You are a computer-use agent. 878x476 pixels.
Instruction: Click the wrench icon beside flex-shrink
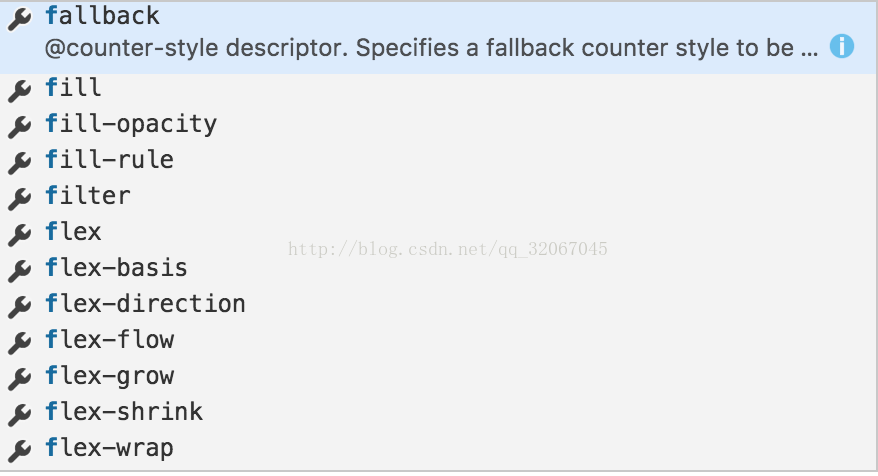pyautogui.click(x=20, y=414)
